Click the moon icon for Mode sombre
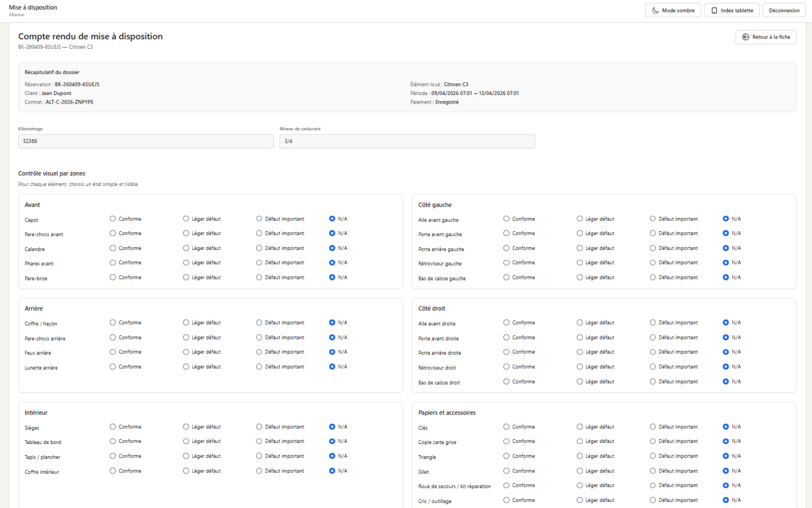Screen dimensions: 812x508 (x=655, y=11)
